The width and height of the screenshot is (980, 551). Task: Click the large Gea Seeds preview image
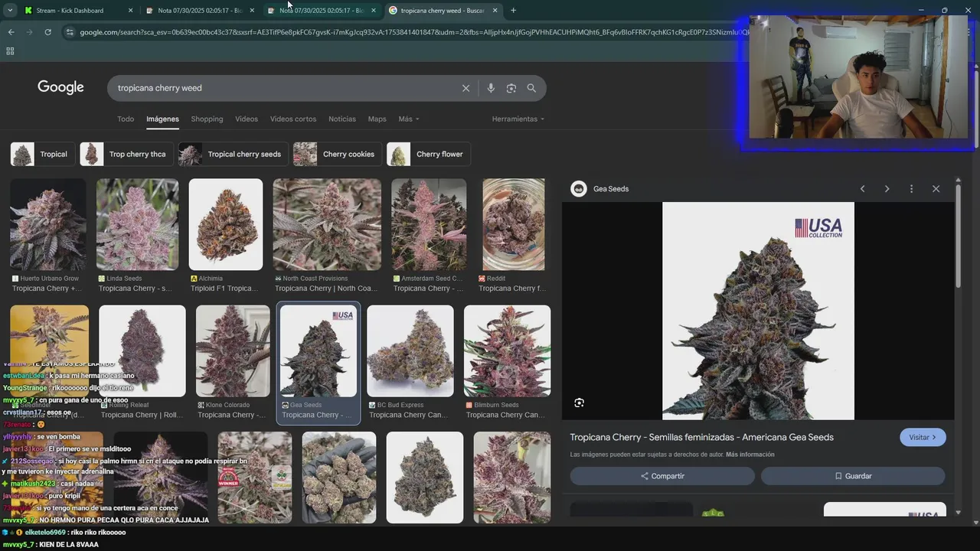[758, 311]
